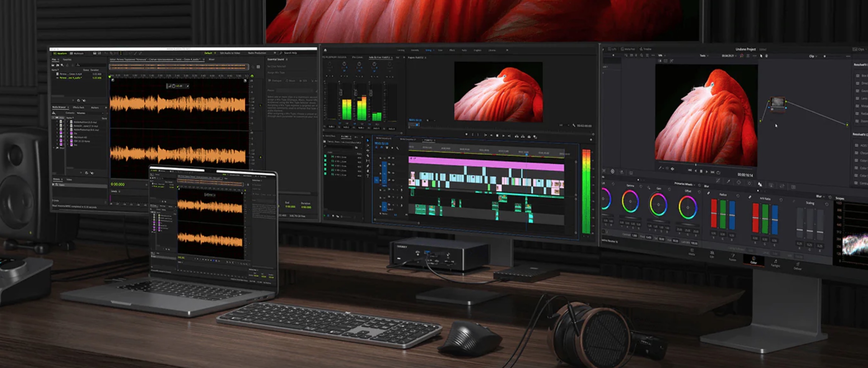Choose Dialogue mix type in Essential Sound
The image size is (868, 368).
[x=275, y=81]
